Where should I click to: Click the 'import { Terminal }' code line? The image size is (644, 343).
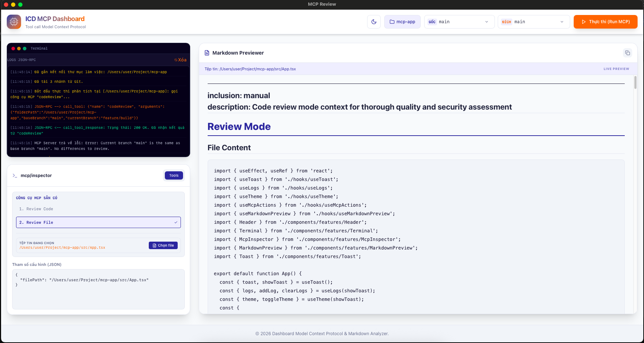296,231
